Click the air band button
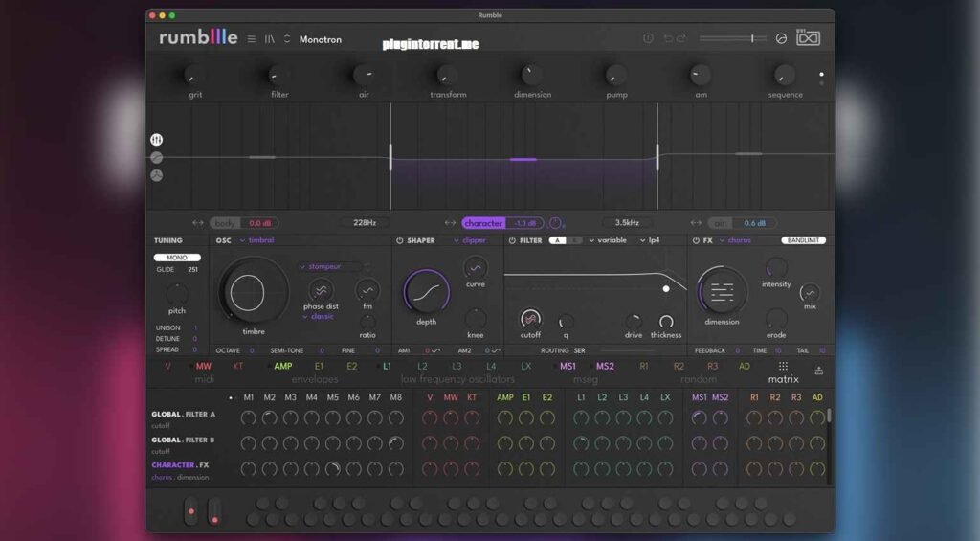 click(719, 223)
